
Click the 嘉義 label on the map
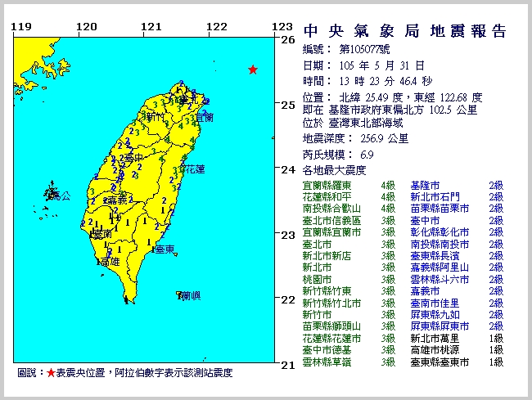click(x=117, y=200)
